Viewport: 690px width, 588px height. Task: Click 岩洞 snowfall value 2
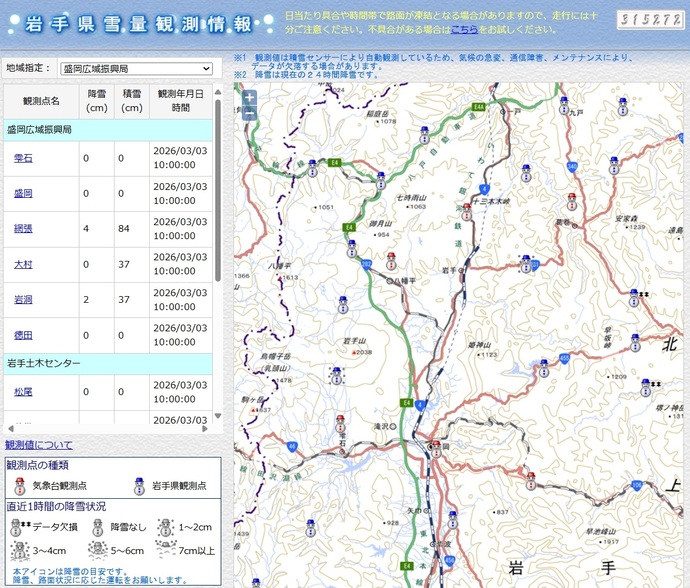(x=86, y=300)
